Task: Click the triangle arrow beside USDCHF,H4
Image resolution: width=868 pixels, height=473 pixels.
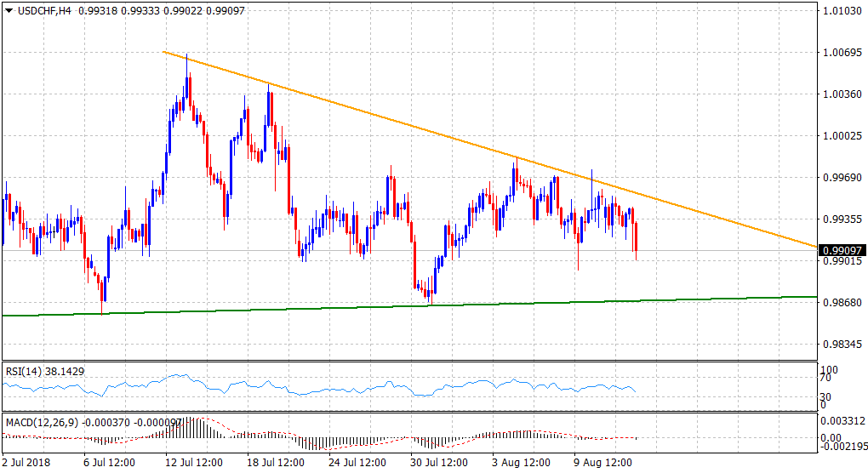Action: click(x=9, y=9)
